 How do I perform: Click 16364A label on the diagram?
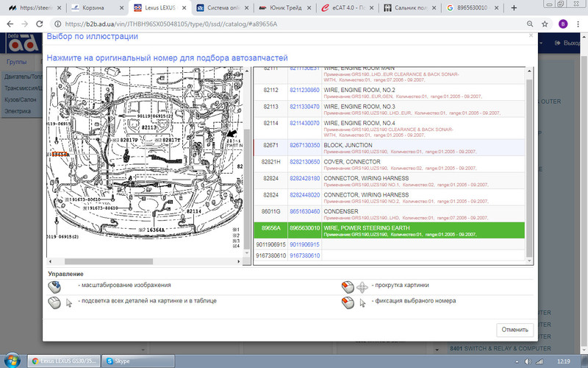click(155, 230)
